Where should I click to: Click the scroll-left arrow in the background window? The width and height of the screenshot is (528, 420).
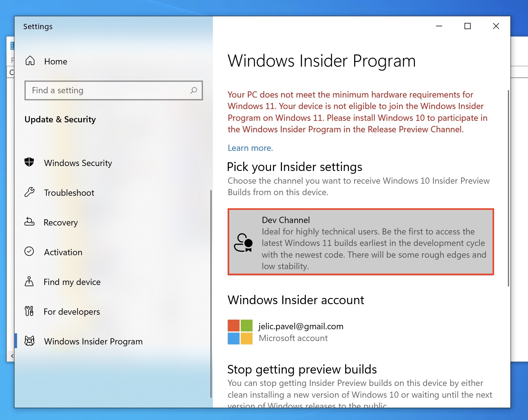[x=12, y=356]
